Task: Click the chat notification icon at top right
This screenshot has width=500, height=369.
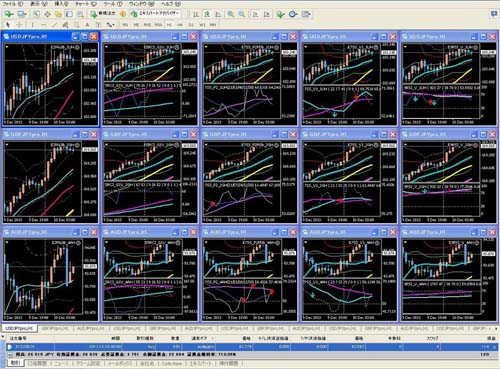Action: (x=493, y=14)
